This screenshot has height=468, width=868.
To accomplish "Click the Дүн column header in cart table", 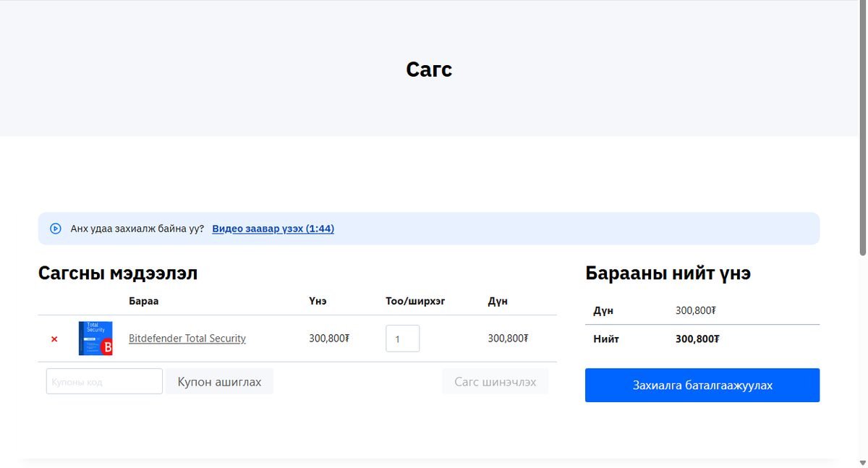I will coord(498,301).
